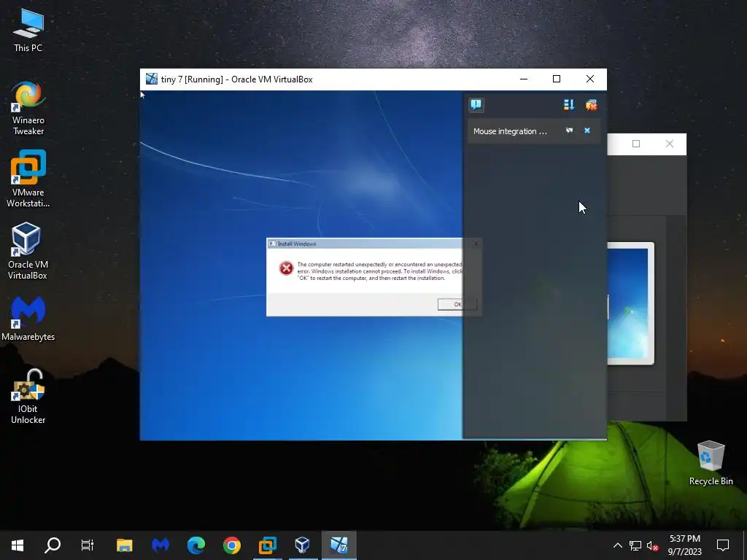Open the Mouse integration notification text
The height and width of the screenshot is (560, 747).
tap(510, 131)
